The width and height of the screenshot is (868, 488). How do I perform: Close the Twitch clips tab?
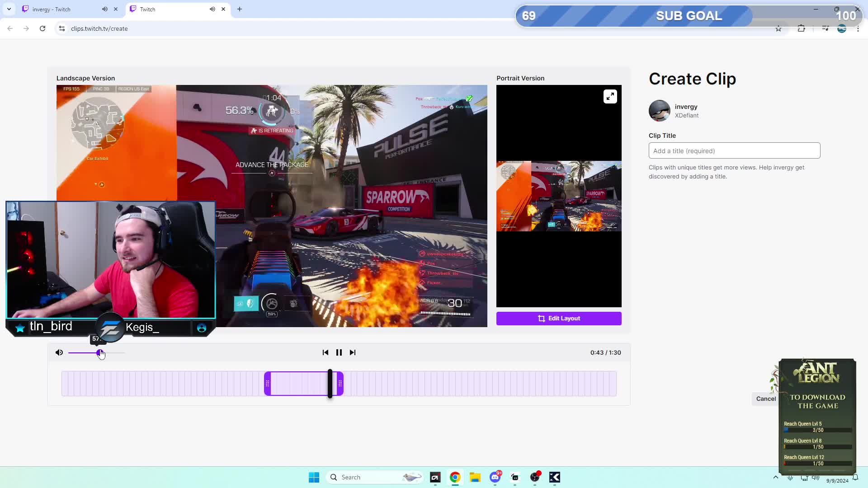[223, 9]
